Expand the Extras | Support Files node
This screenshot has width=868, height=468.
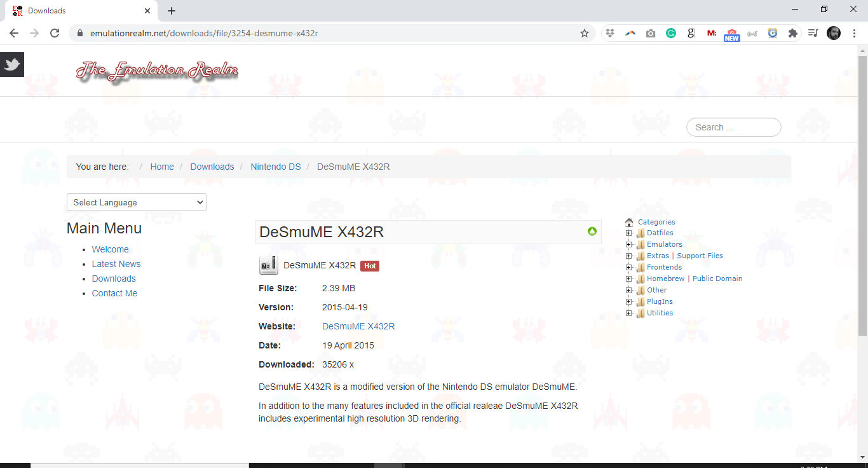pos(629,256)
